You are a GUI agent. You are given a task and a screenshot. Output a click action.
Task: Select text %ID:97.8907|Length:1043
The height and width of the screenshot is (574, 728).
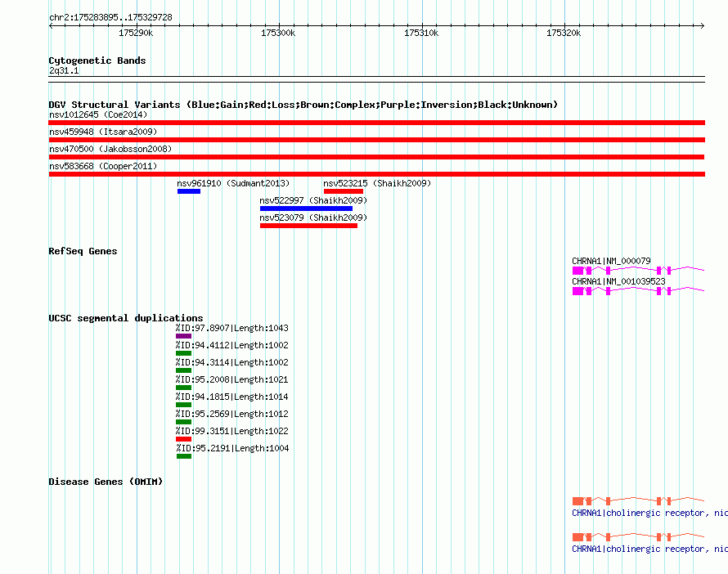[231, 328]
